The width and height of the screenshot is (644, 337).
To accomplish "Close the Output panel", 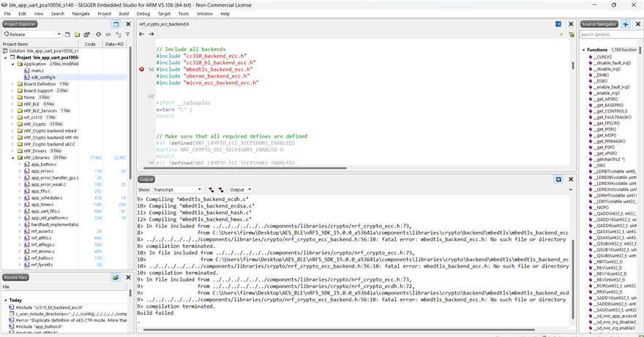I will click(x=571, y=179).
